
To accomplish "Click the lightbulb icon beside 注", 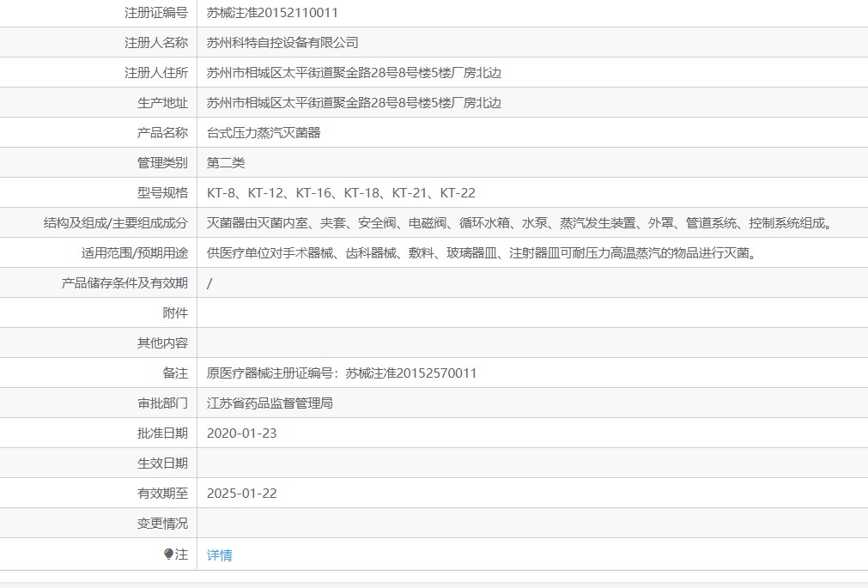I will 169,554.
